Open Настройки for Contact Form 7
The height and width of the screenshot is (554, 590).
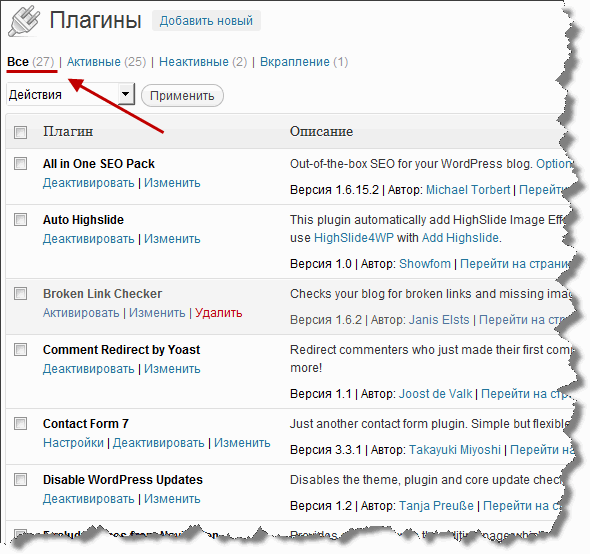click(73, 443)
